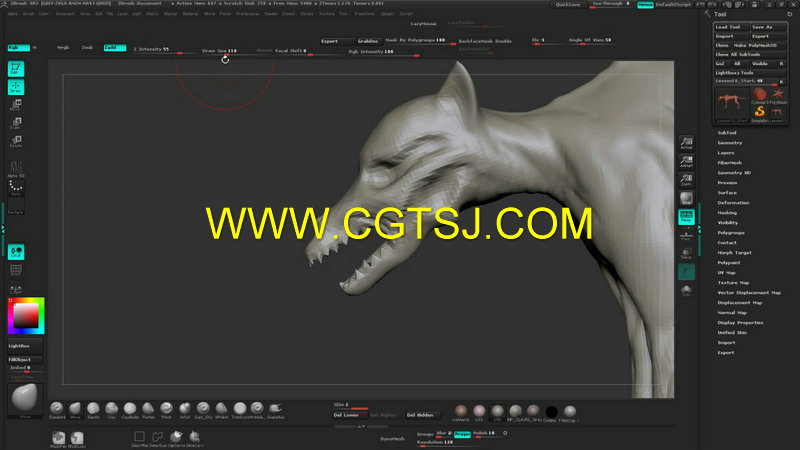Select the ClayBuildup brush
The image size is (800, 450).
pos(130,409)
